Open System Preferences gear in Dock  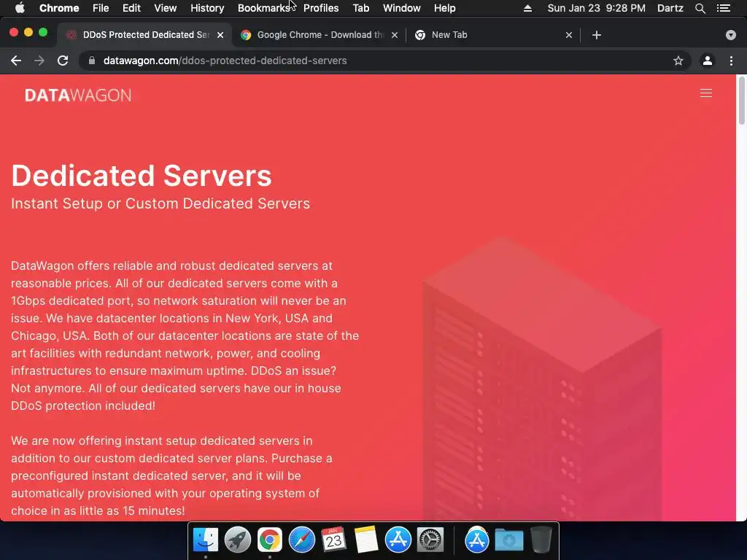tap(430, 540)
